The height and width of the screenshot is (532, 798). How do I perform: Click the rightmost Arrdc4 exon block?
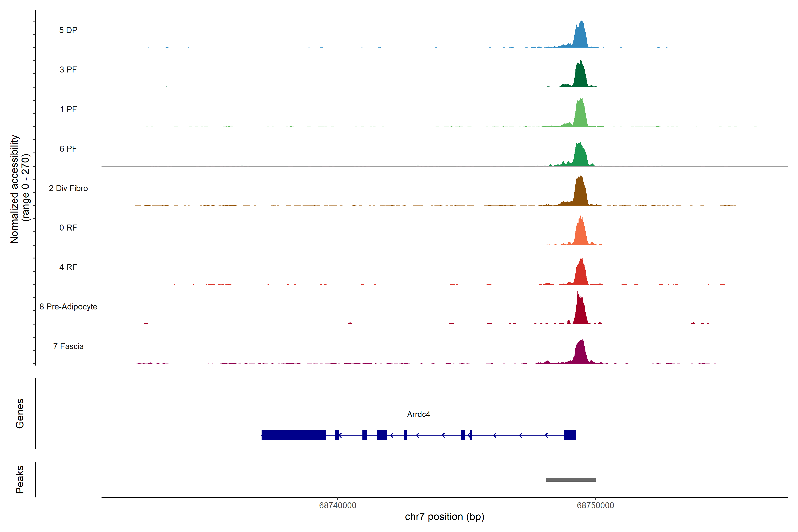[x=570, y=435]
